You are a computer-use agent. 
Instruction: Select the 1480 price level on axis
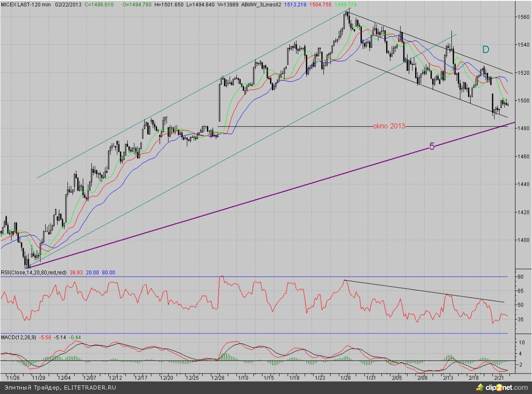(x=523, y=128)
